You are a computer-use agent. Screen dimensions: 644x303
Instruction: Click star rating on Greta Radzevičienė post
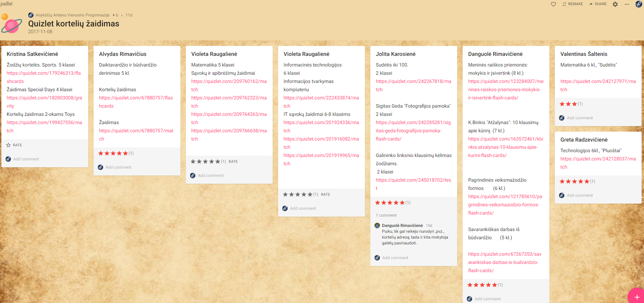point(574,181)
